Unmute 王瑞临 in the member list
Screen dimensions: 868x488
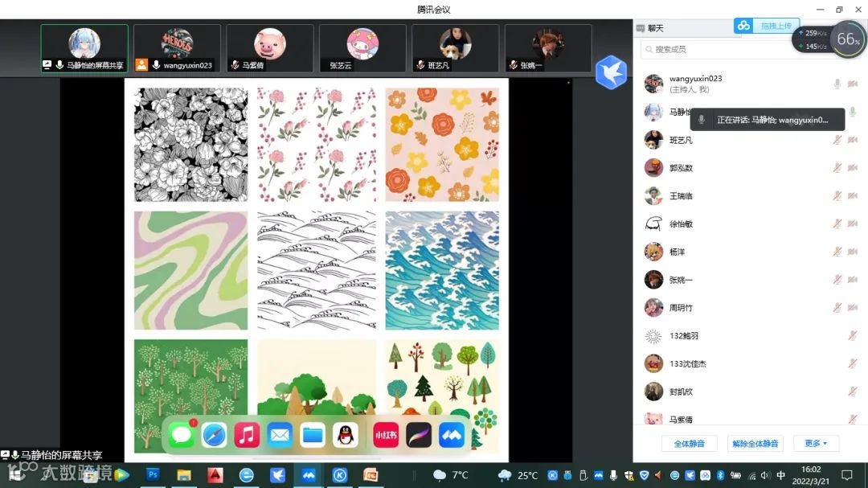tap(837, 195)
